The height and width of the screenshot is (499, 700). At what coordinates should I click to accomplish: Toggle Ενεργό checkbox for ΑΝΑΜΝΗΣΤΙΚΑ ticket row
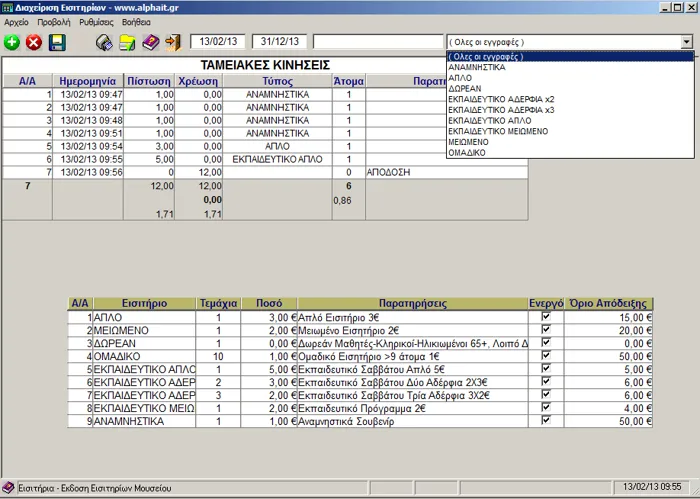pyautogui.click(x=545, y=420)
